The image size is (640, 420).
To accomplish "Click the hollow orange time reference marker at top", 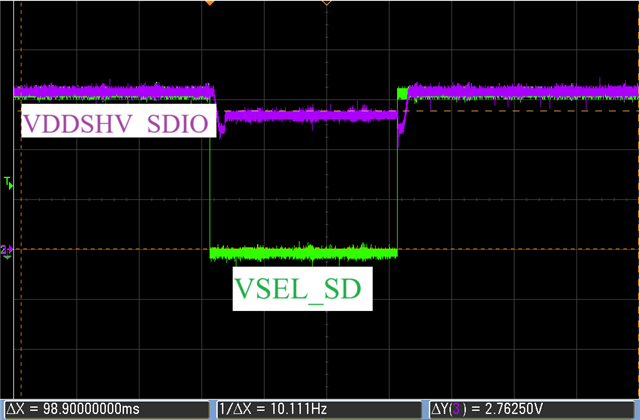I will [x=327, y=2].
